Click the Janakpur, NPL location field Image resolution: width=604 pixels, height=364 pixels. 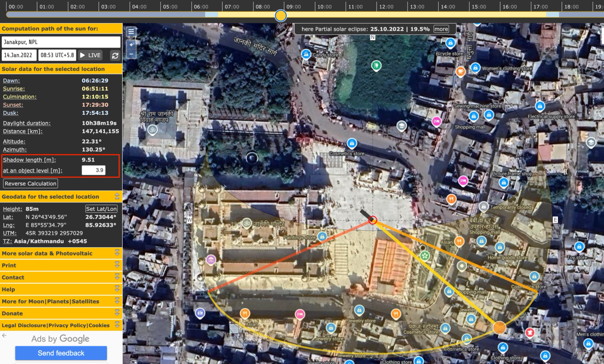tap(61, 42)
